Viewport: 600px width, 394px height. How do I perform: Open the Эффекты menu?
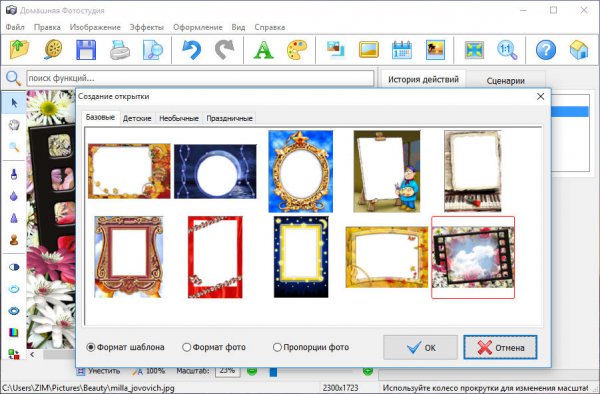click(x=147, y=27)
